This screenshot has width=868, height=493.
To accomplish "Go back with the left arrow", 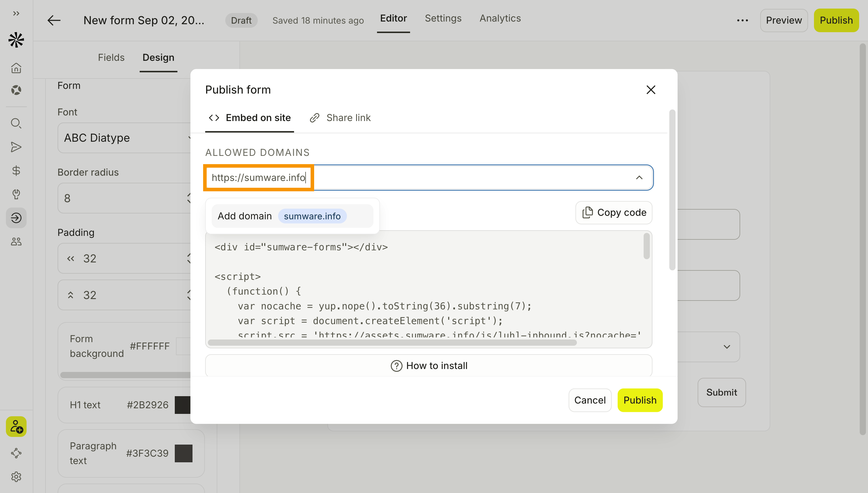I will coord(54,20).
